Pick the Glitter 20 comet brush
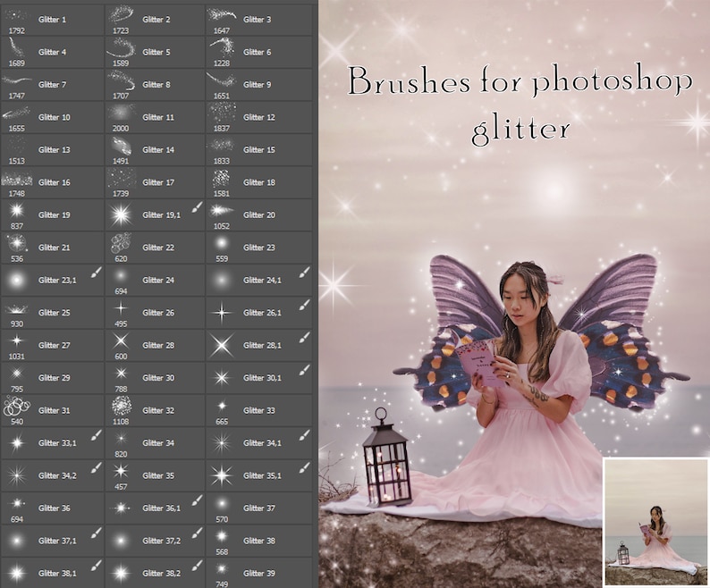 coord(259,215)
